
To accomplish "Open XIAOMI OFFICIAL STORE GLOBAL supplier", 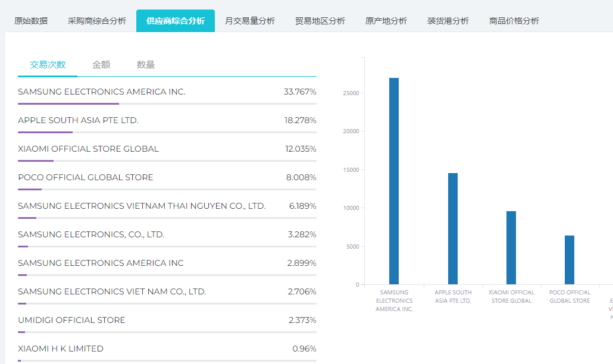I will click(x=88, y=149).
